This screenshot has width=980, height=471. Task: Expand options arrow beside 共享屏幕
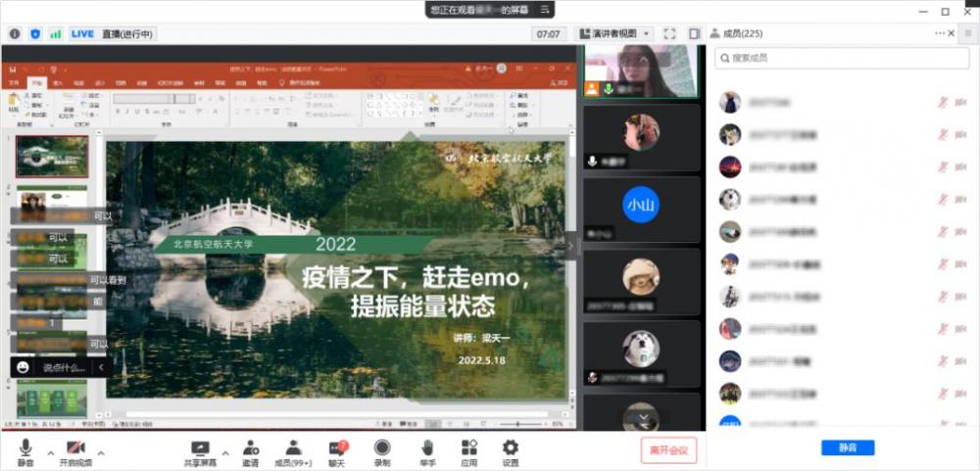[225, 452]
